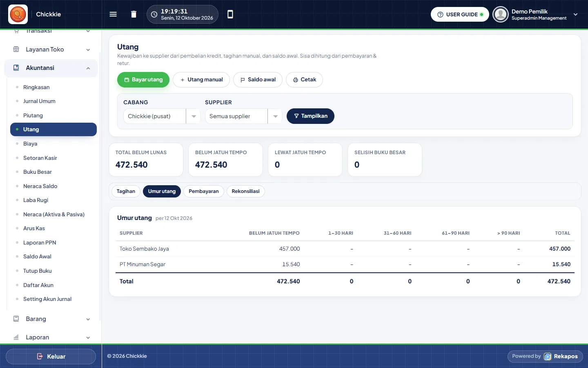Open the Supplier dropdown
Image resolution: width=588 pixels, height=368 pixels.
243,116
